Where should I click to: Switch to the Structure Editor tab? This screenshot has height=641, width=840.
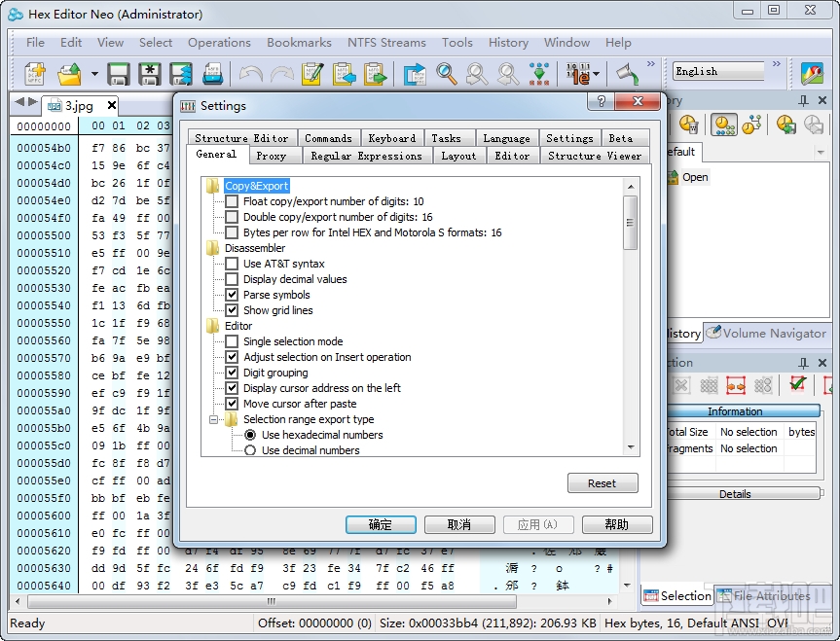(241, 138)
